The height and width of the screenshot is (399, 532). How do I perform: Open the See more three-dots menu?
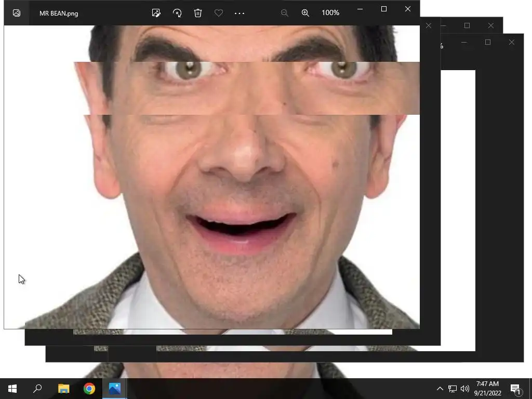click(240, 13)
